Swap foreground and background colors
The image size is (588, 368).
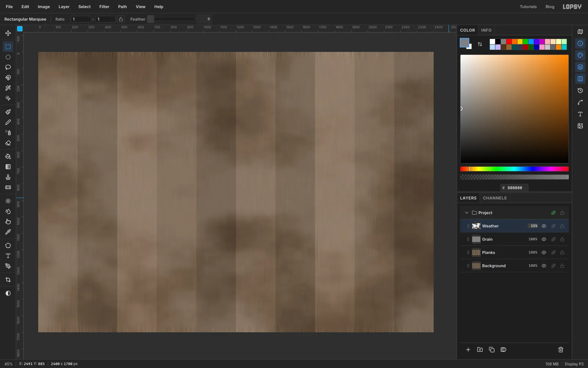click(480, 44)
